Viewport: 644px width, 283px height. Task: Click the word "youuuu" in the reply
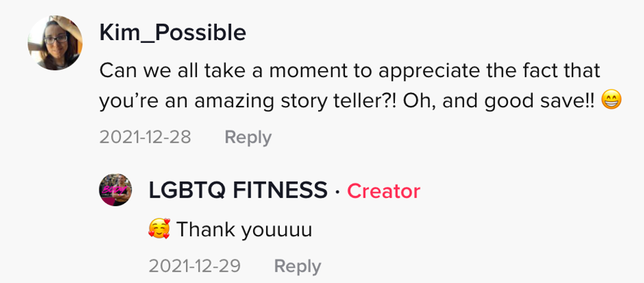point(276,230)
